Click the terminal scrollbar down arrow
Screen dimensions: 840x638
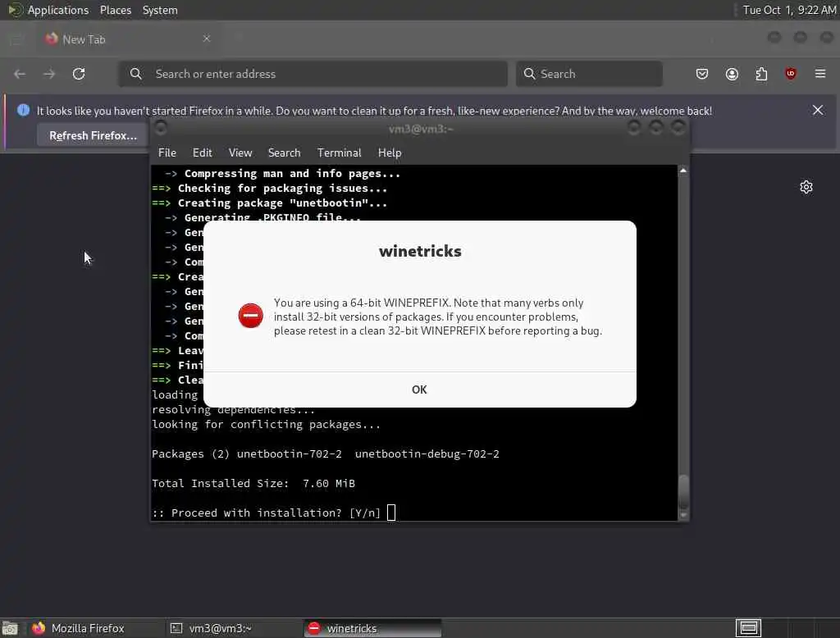[x=683, y=515]
